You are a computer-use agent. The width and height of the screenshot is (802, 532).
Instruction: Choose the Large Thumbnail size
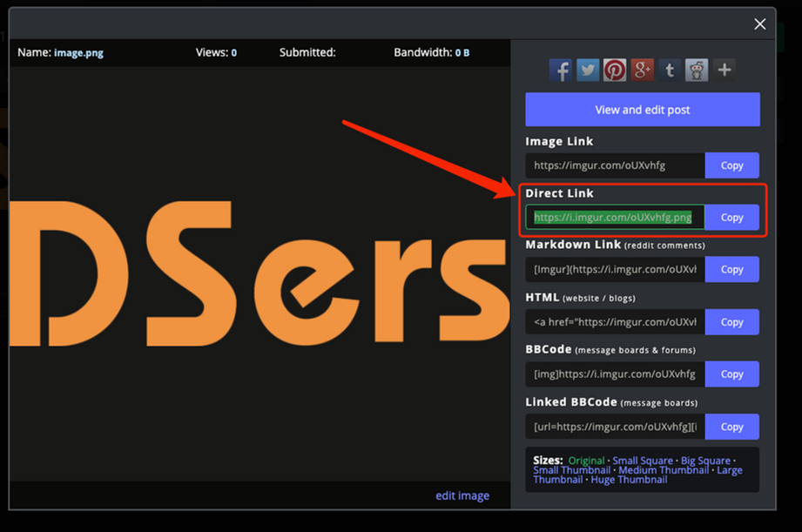coord(730,470)
